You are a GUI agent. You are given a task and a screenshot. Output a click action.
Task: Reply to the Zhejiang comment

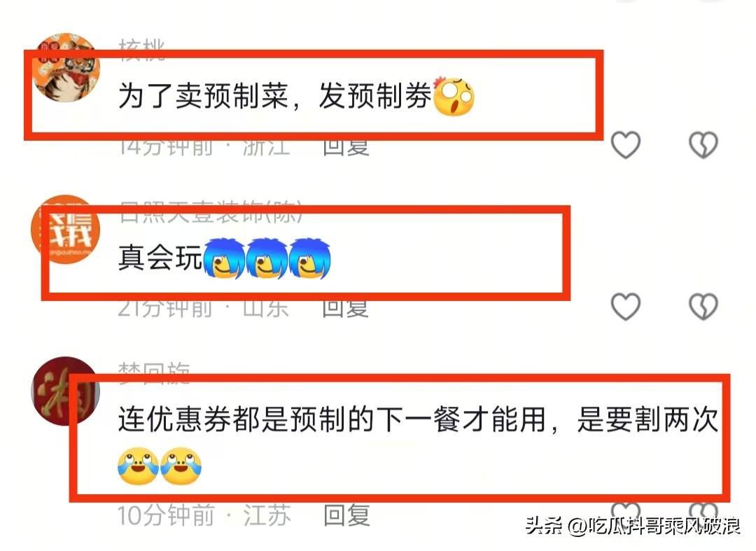coord(346,147)
